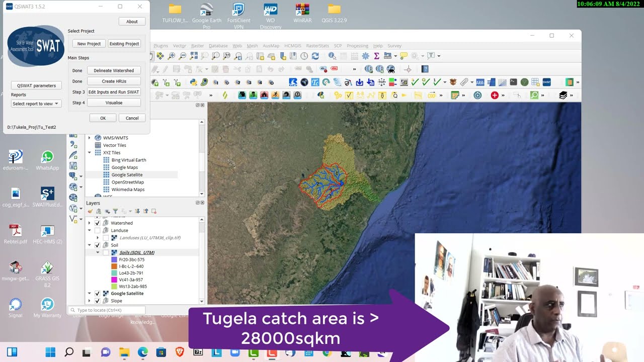Viewport: 644px width, 362px height.
Task: Open WinRAR desktop shortcut
Action: (302, 14)
